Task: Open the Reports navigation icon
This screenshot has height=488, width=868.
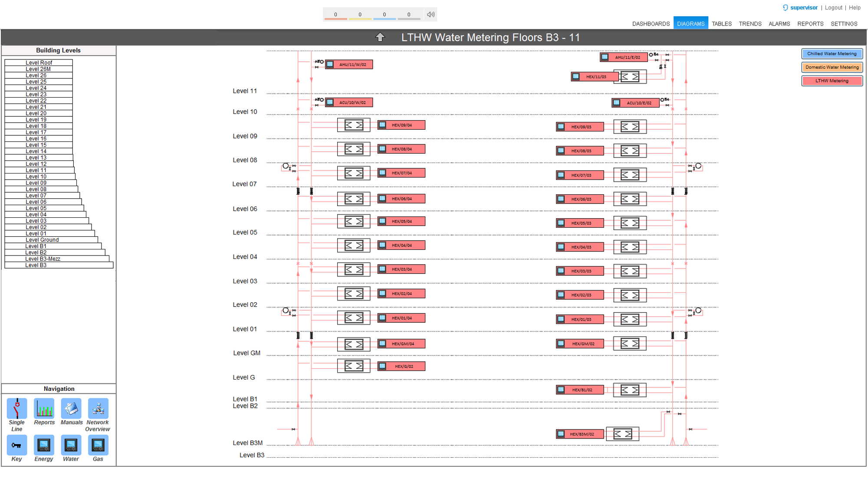Action: 44,409
